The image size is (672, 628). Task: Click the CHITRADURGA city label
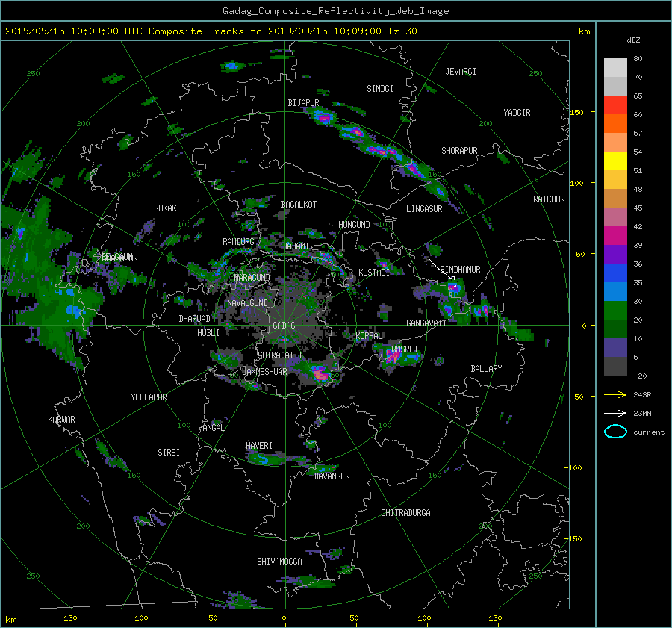pyautogui.click(x=405, y=513)
